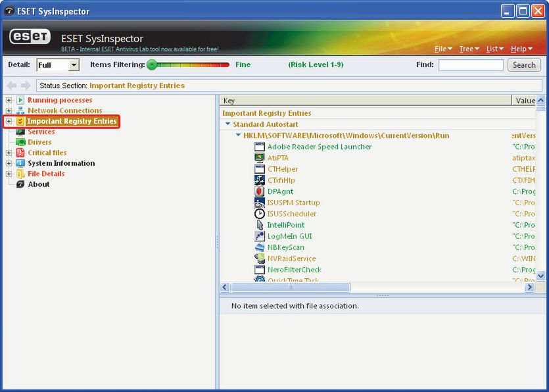This screenshot has width=549, height=392.
Task: Click the System Information icon
Action: pyautogui.click(x=20, y=163)
